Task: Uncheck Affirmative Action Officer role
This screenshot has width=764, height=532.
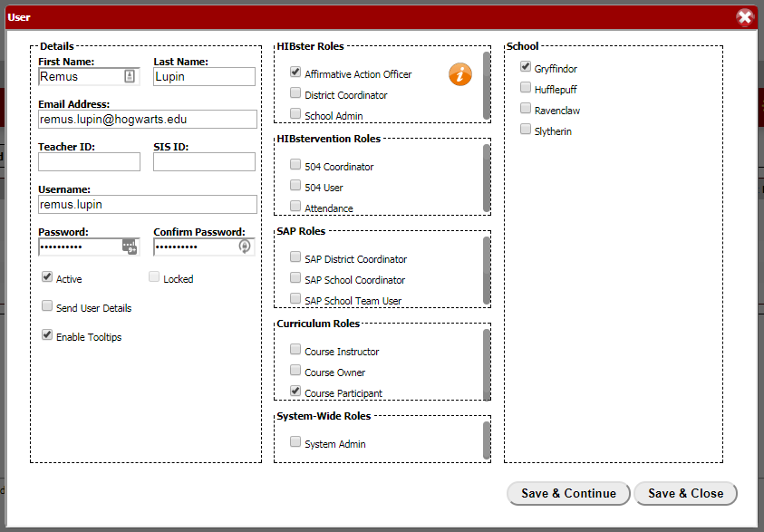Action: pos(295,73)
